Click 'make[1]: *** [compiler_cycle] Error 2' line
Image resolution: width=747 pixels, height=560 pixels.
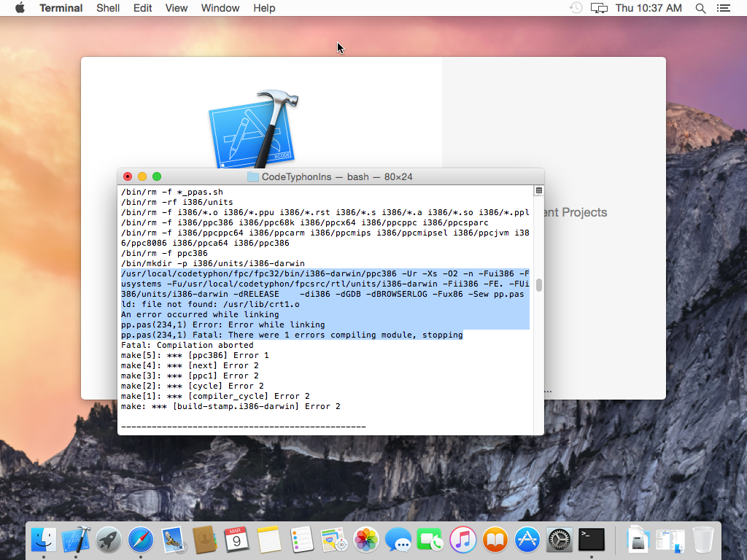coord(215,396)
